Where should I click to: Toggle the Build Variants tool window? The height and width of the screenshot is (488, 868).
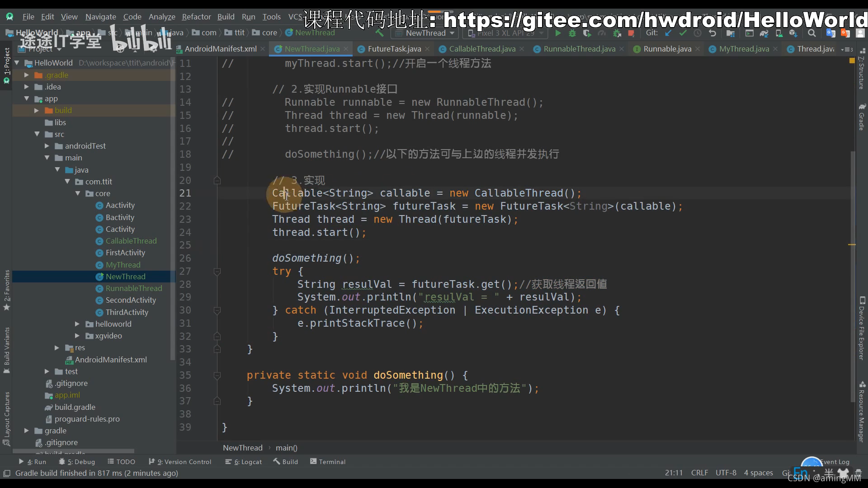pyautogui.click(x=6, y=350)
